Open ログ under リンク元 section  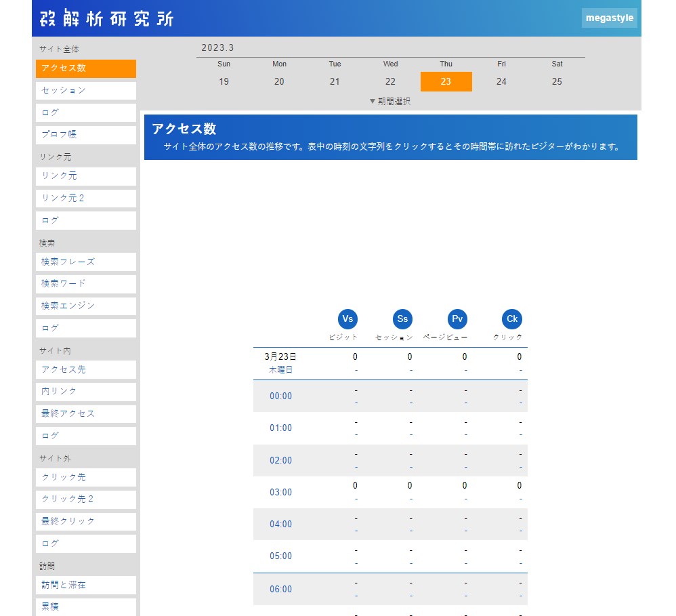[x=86, y=220]
